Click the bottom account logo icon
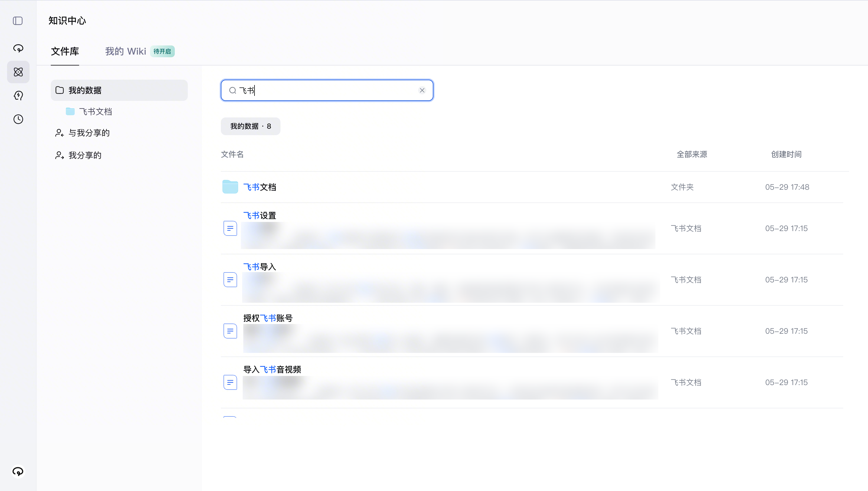The width and height of the screenshot is (868, 491). click(x=18, y=471)
